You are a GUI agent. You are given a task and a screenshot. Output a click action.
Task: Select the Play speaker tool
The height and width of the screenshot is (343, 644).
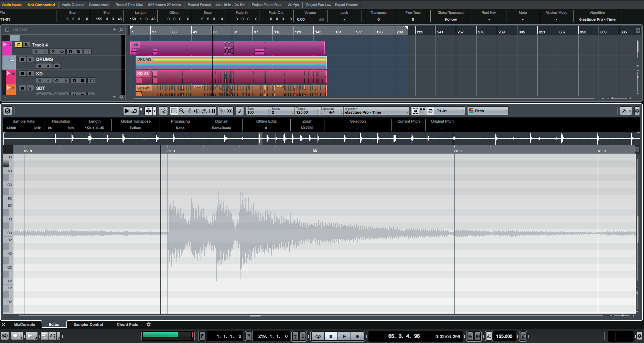196,111
